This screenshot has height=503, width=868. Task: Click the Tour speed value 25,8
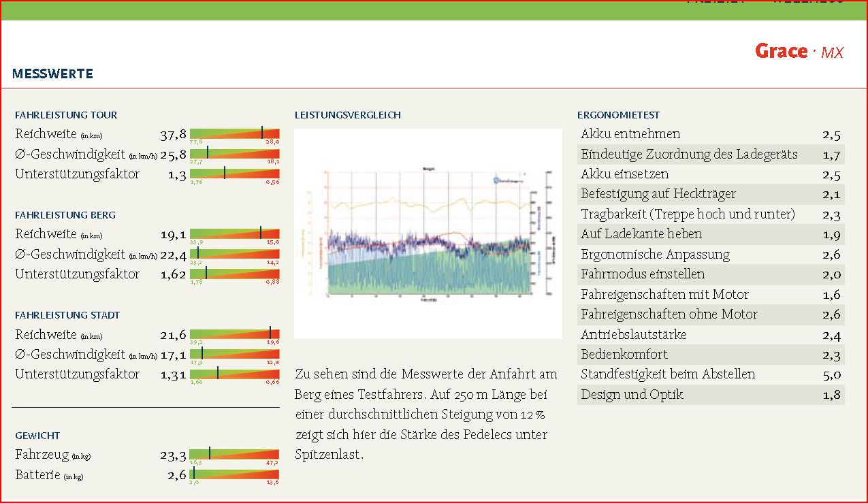pos(174,155)
